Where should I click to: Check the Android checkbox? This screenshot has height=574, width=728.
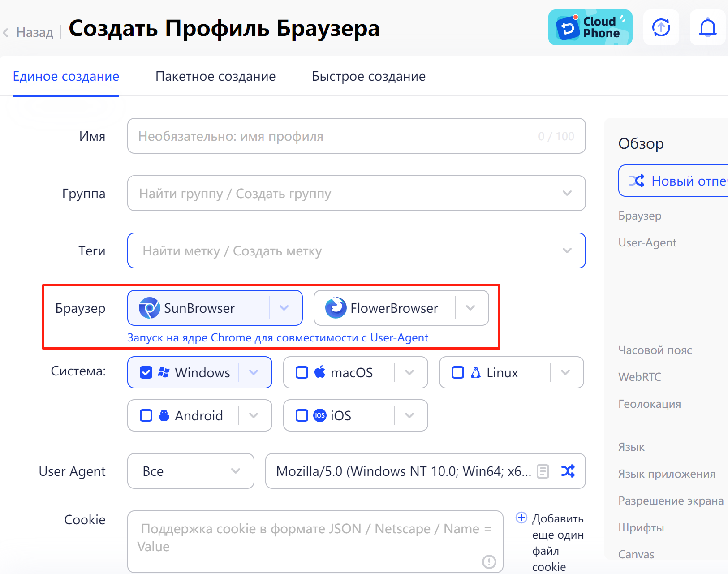tap(146, 415)
